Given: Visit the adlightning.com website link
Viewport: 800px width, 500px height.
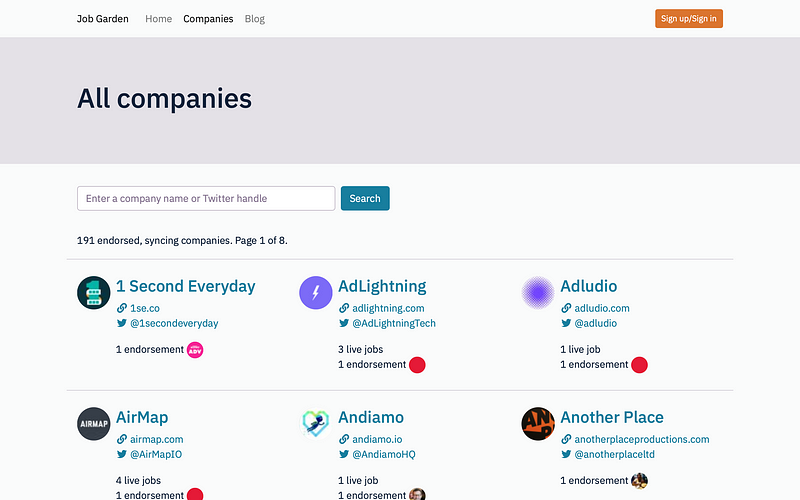Looking at the screenshot, I should point(388,308).
